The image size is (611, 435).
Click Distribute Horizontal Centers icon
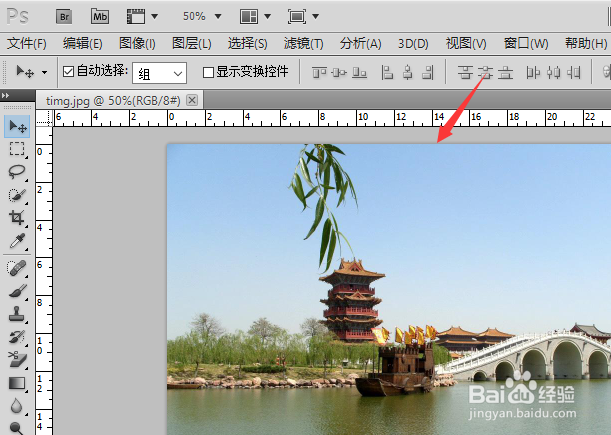(553, 72)
